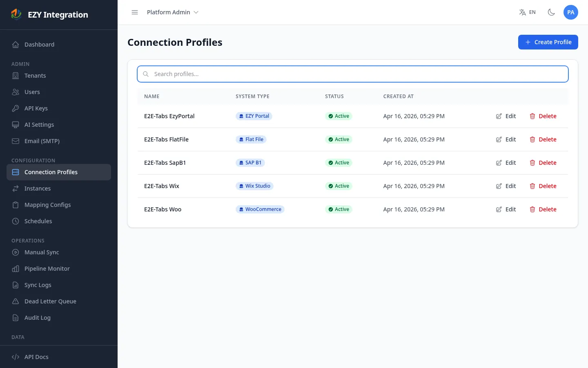Open API Docs link

click(x=59, y=357)
